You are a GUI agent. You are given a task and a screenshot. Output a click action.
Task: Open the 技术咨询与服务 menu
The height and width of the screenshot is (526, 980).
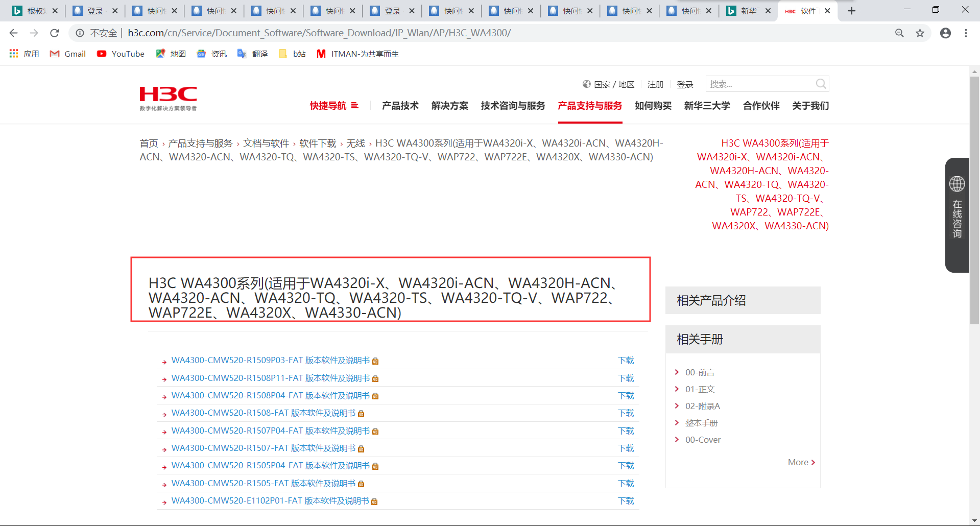click(513, 106)
